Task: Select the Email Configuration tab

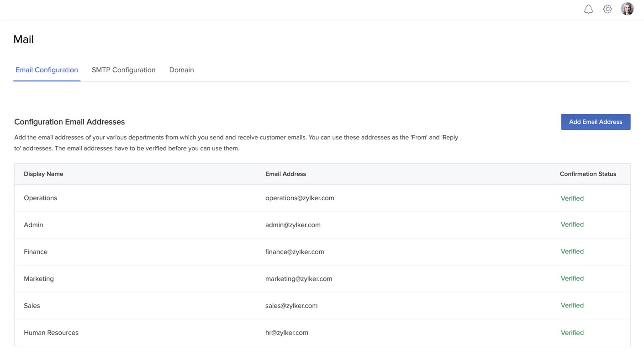Action: (x=47, y=70)
